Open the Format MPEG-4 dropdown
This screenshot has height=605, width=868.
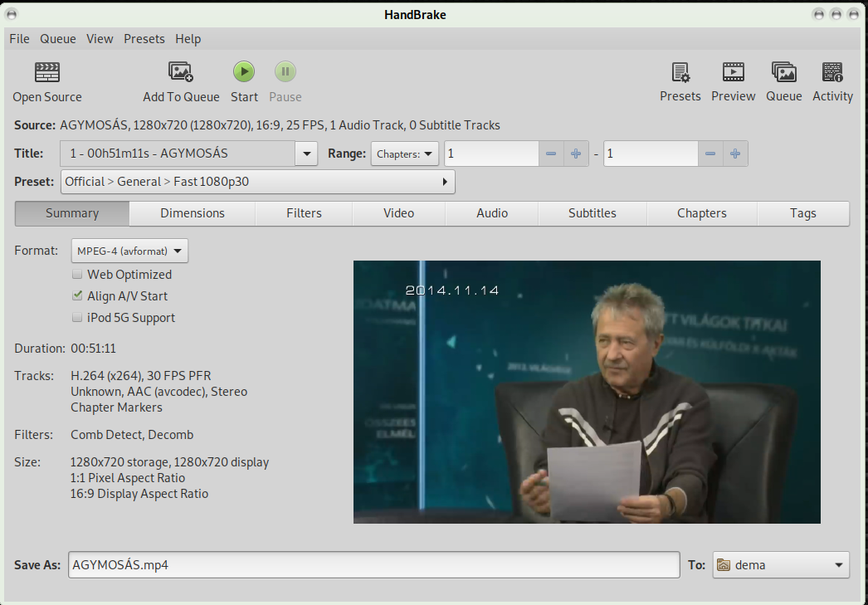click(129, 251)
